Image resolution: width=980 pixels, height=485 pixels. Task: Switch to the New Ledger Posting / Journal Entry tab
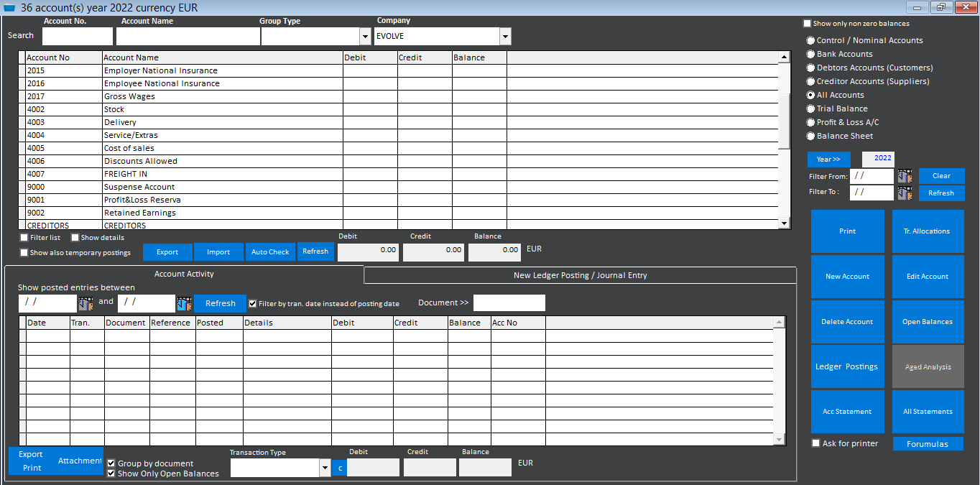click(579, 275)
